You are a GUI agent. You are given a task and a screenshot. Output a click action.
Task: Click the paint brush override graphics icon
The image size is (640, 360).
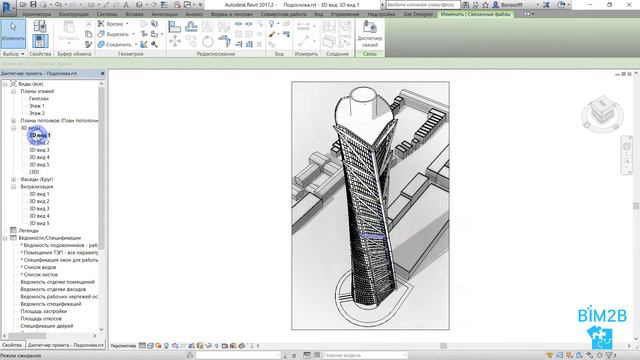272,35
